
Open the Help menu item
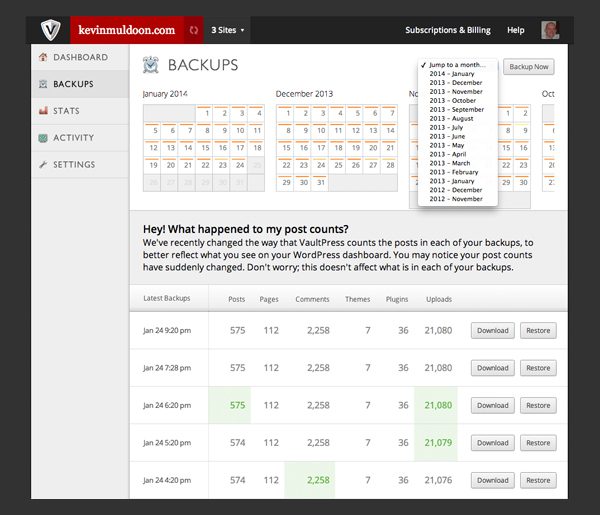[515, 30]
